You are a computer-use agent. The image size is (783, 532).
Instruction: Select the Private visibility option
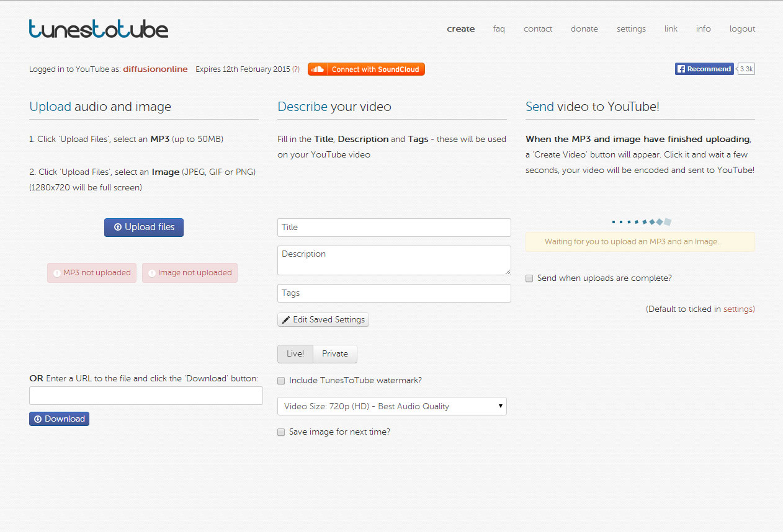[335, 354]
